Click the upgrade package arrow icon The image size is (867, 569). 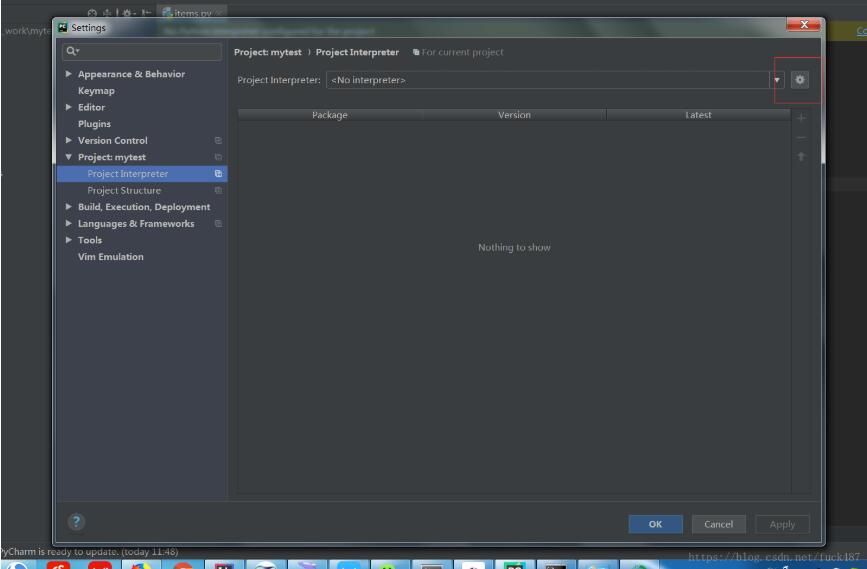click(x=801, y=157)
